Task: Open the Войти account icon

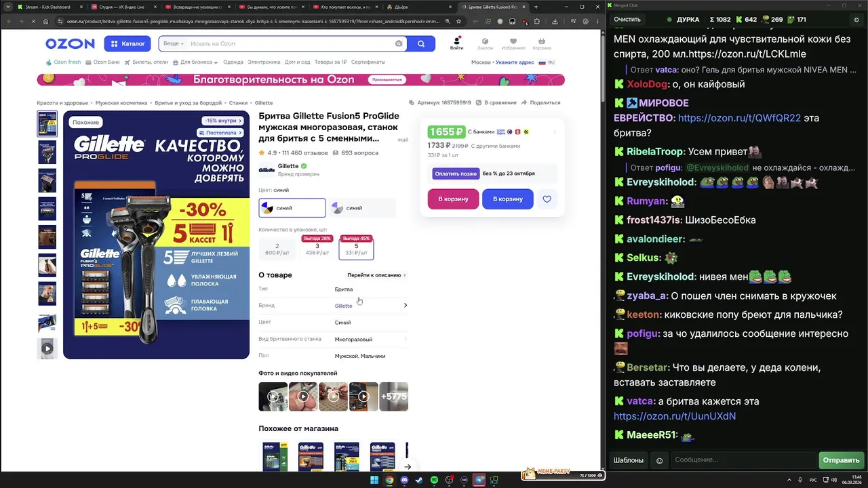Action: click(456, 43)
